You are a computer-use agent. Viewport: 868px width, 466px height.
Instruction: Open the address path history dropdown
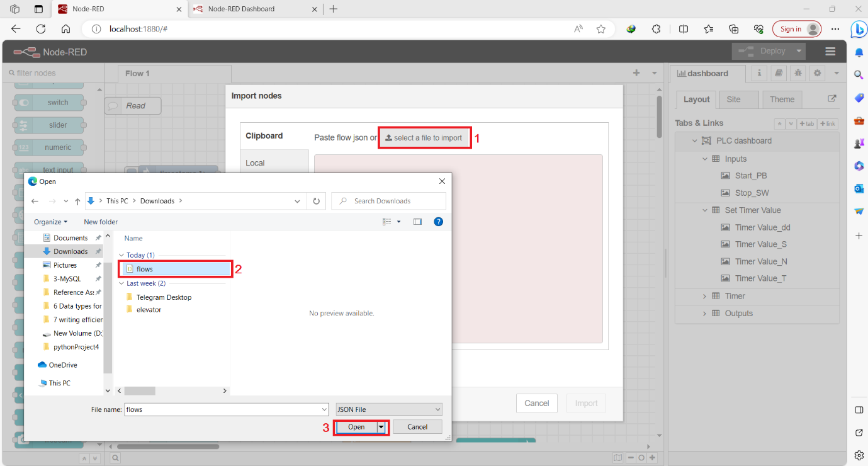[x=298, y=202]
